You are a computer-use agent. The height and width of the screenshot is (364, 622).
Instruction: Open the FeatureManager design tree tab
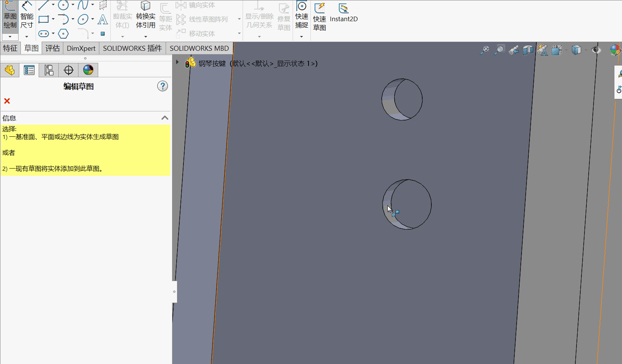point(10,70)
